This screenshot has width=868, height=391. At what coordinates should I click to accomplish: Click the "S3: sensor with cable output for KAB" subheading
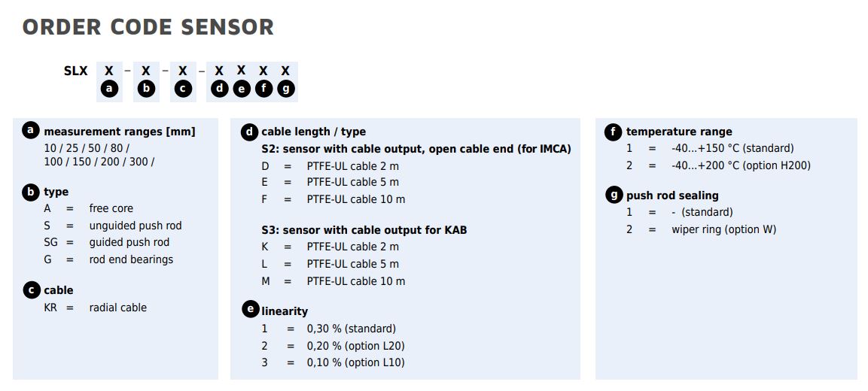pos(364,229)
